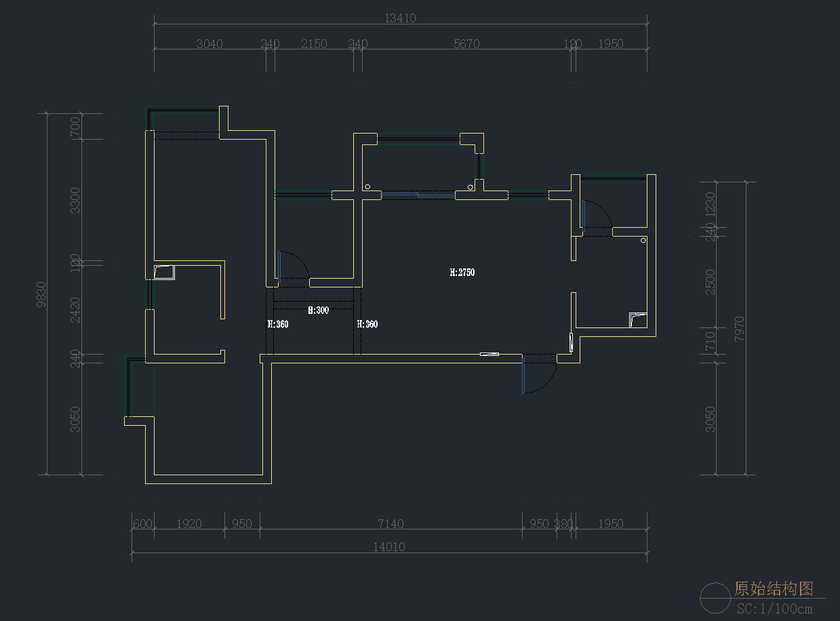Select the square shaft symbol in the left room
Screen dimensions: 840x621
(165, 272)
